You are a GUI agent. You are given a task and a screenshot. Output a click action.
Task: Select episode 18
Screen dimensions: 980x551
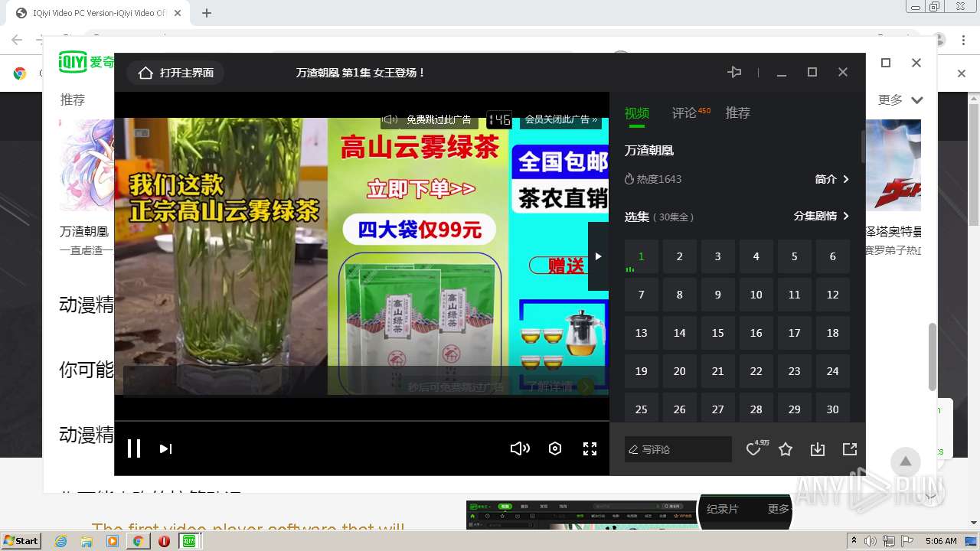point(833,333)
